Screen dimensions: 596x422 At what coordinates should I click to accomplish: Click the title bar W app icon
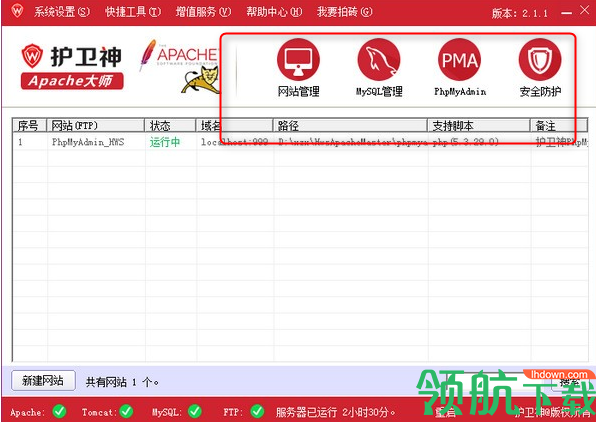click(17, 11)
